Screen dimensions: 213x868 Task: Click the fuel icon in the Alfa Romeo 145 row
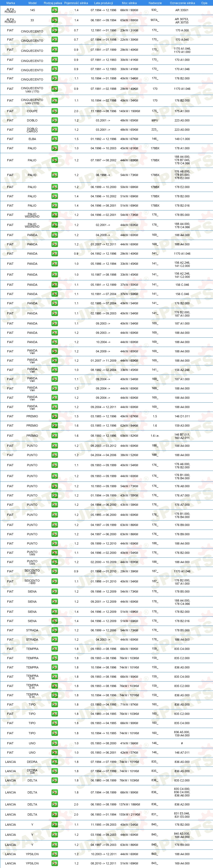pyautogui.click(x=54, y=10)
